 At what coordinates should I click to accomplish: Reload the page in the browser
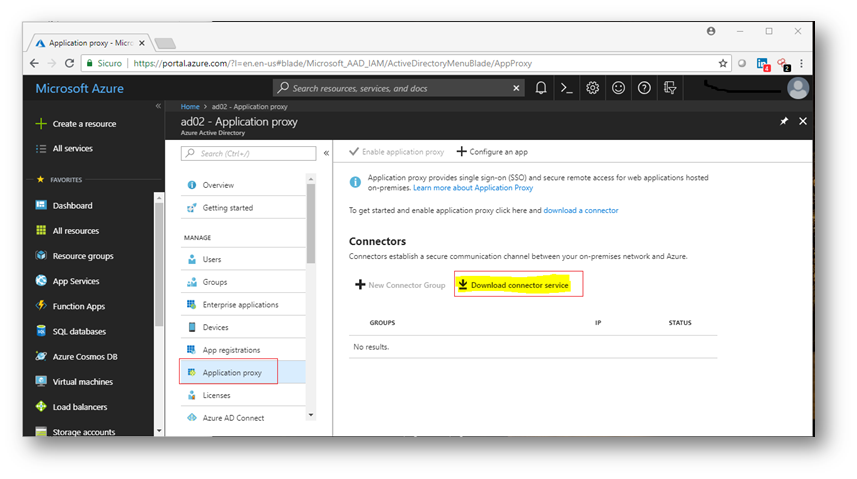coord(69,63)
